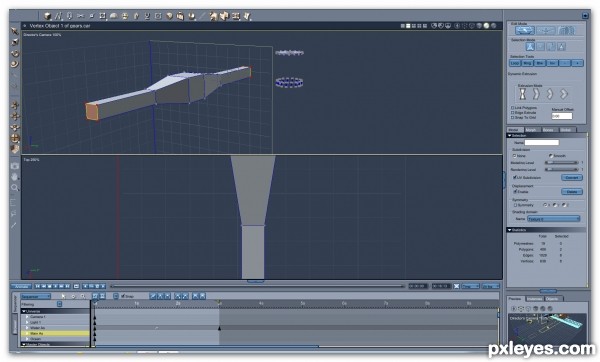600x362 pixels.
Task: Switch to the Bones tab
Action: (549, 130)
